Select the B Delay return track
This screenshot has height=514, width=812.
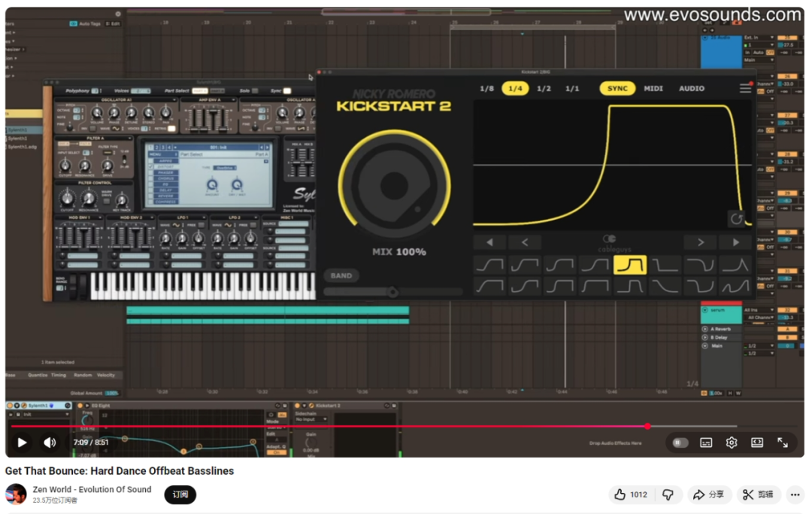pyautogui.click(x=720, y=337)
